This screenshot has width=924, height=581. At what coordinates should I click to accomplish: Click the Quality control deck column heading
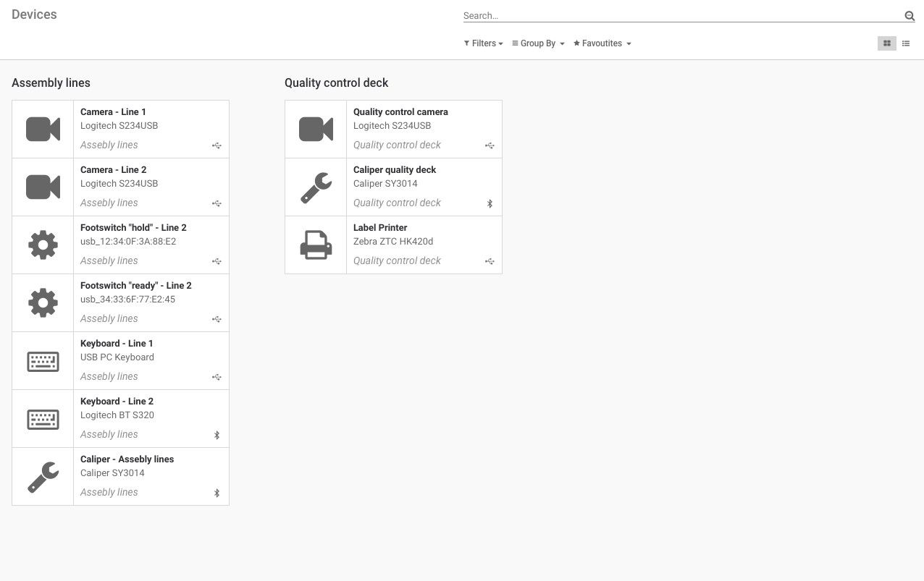click(x=336, y=83)
